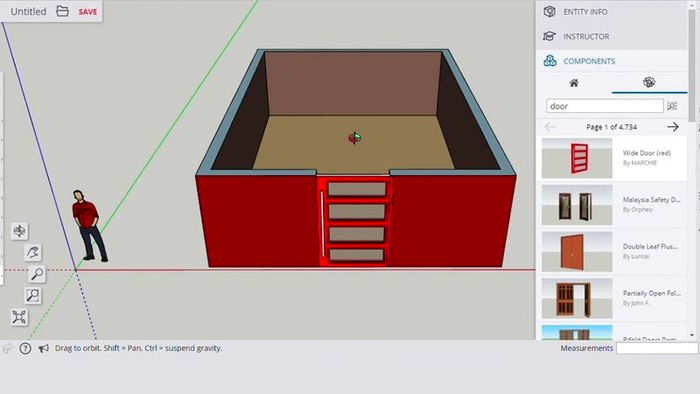Click the door search input field
The image size is (700, 394).
604,106
